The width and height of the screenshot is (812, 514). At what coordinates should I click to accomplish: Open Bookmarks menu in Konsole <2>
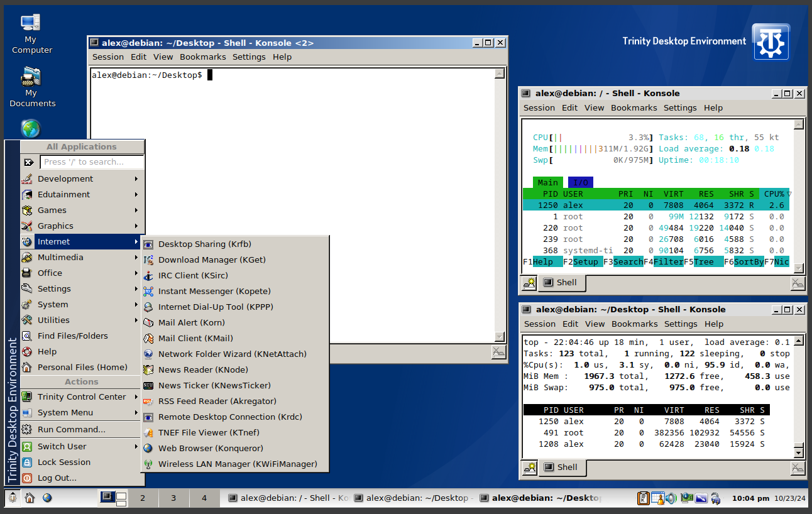(x=202, y=57)
